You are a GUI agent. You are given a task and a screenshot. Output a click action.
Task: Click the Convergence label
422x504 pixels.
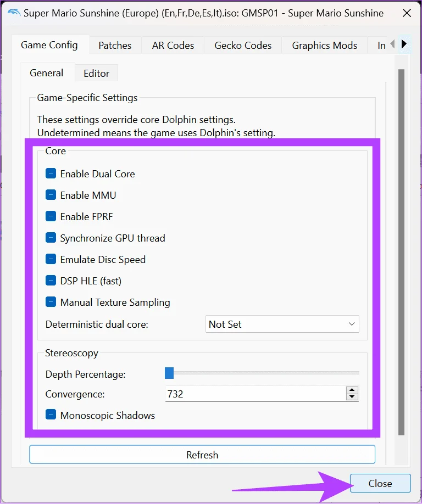pos(75,394)
